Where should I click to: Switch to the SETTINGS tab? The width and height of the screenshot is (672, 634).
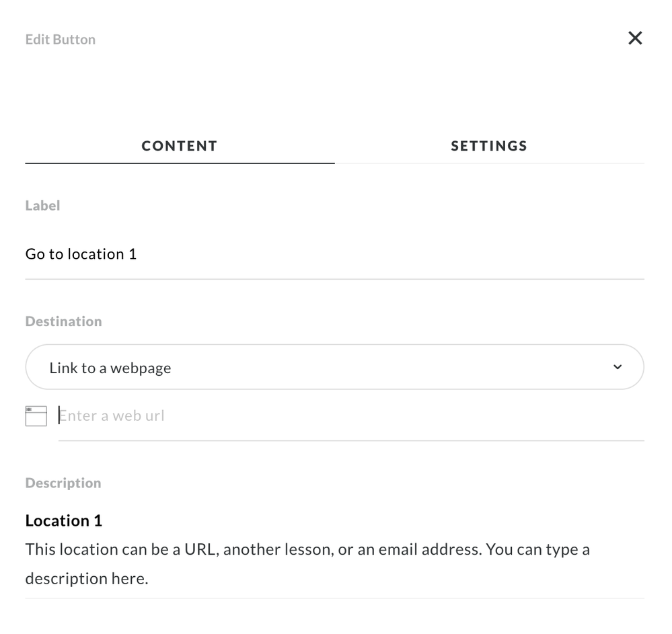(489, 146)
